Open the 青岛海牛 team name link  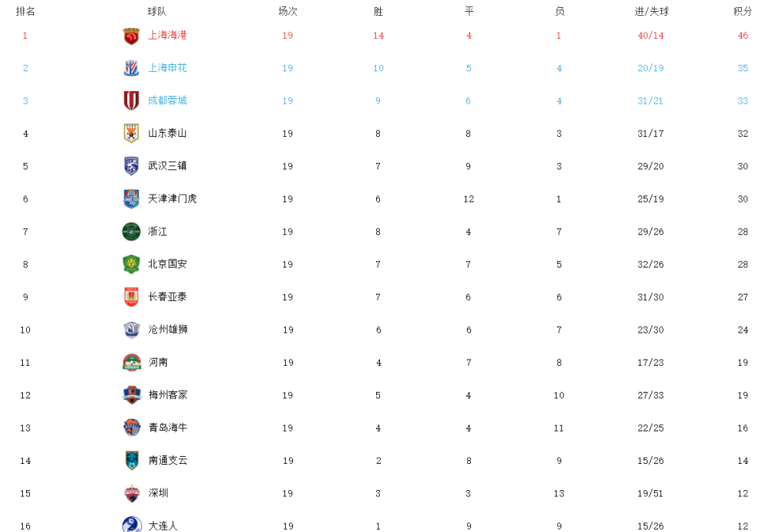pyautogui.click(x=168, y=427)
